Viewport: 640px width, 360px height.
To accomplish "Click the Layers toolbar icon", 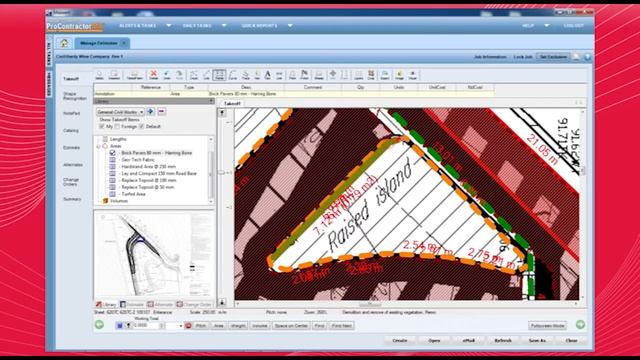I will 358,75.
